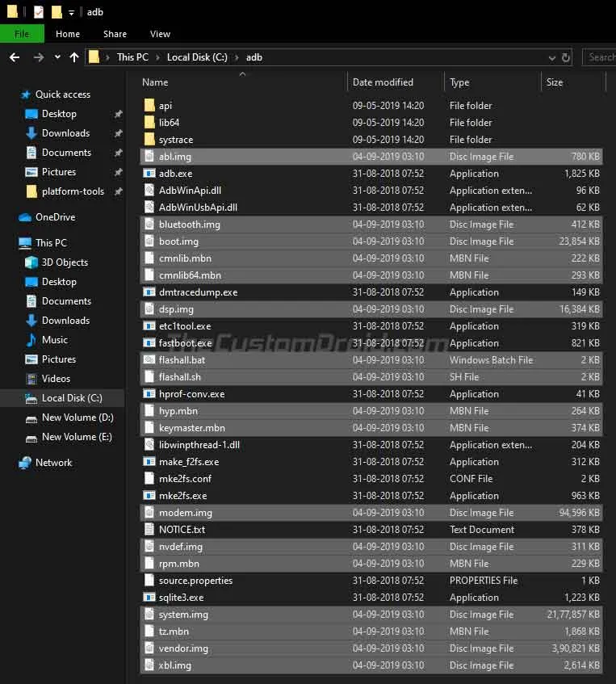Click the Network icon in the sidebar
The image size is (616, 684).
coord(25,463)
